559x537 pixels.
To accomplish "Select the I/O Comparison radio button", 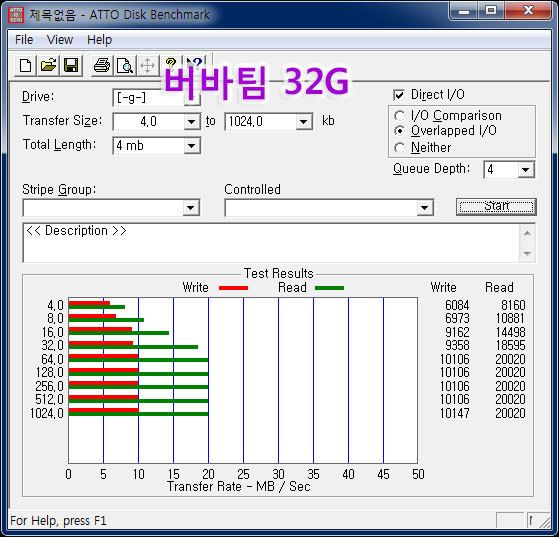I will pos(399,116).
